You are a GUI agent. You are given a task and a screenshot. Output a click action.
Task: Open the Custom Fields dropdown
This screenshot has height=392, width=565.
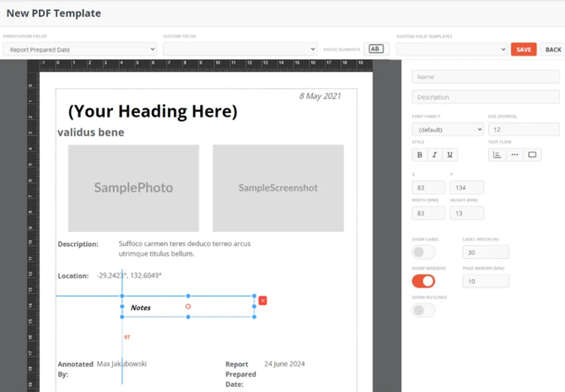click(240, 50)
